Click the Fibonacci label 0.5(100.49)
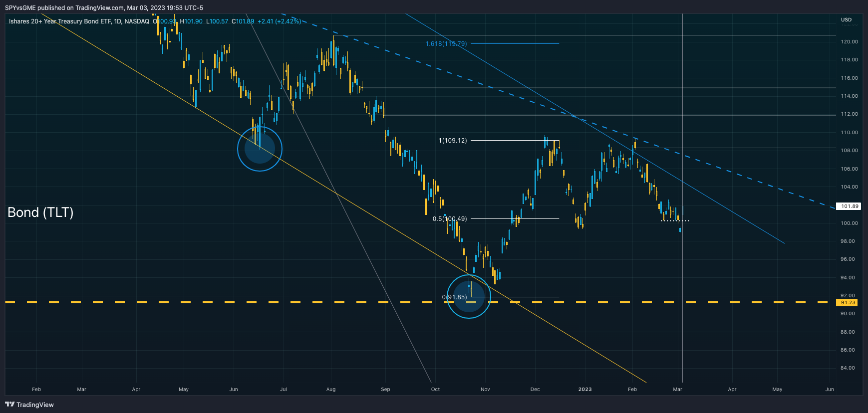The width and height of the screenshot is (868, 413). click(x=450, y=219)
